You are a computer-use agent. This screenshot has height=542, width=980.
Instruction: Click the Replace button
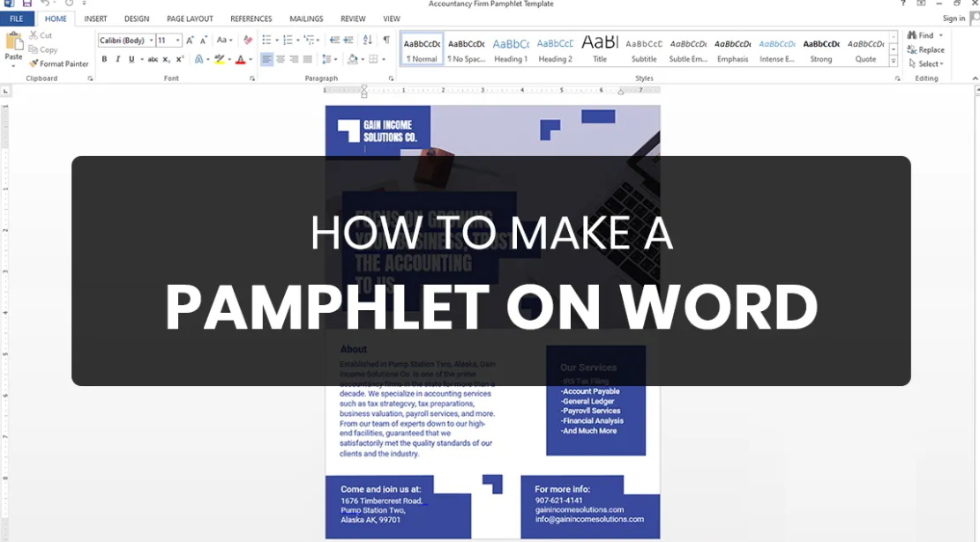(x=925, y=50)
